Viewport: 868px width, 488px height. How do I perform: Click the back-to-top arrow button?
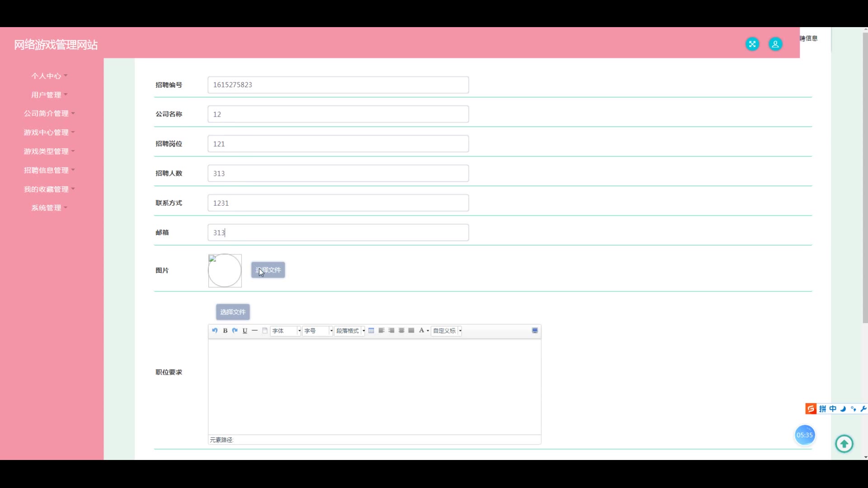[844, 444]
